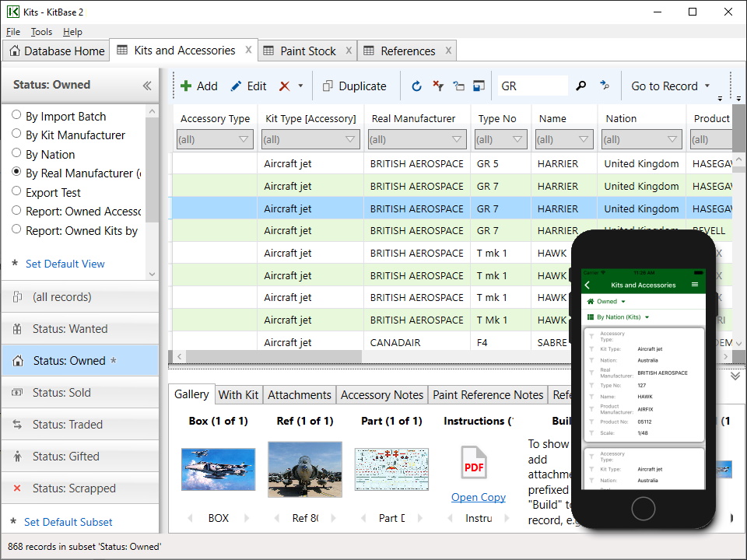Viewport: 747px width, 560px height.
Task: Open the Go to Record dropdown
Action: pos(670,86)
